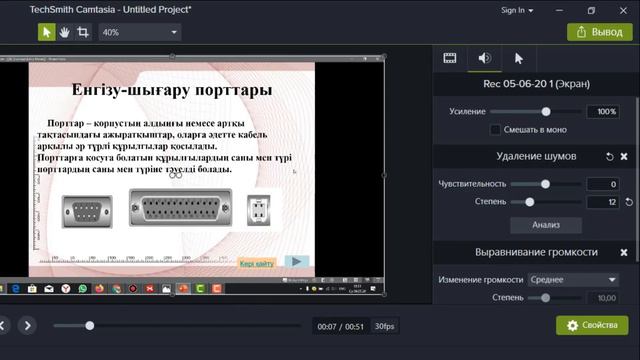Click the properties panel vertical scrollbar
The width and height of the screenshot is (640, 360).
[x=637, y=180]
